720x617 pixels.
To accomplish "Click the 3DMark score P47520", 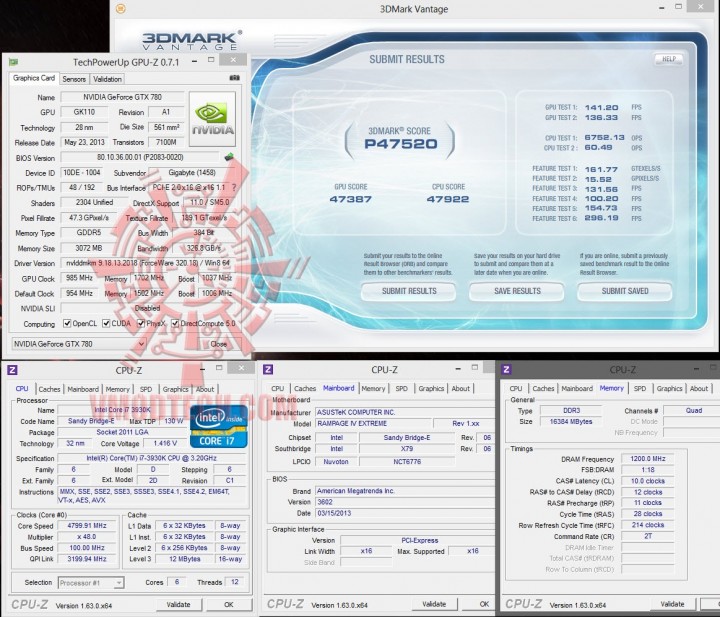I will click(x=400, y=144).
